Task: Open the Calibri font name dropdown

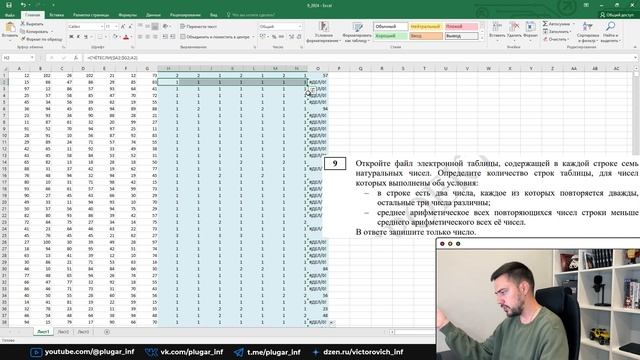Action: click(102, 27)
